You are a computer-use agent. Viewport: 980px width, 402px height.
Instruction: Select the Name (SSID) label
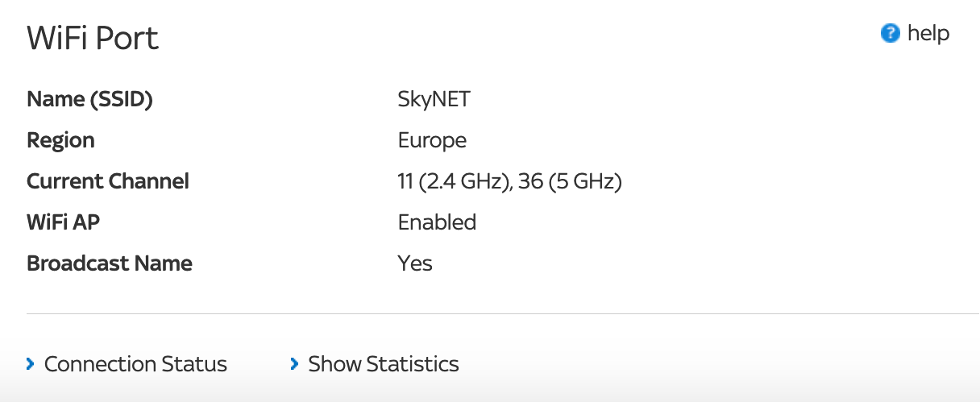coord(89,99)
